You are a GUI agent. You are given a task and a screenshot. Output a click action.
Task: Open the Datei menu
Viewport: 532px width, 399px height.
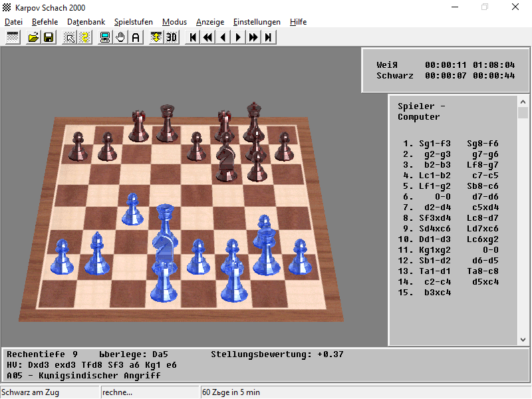click(13, 22)
